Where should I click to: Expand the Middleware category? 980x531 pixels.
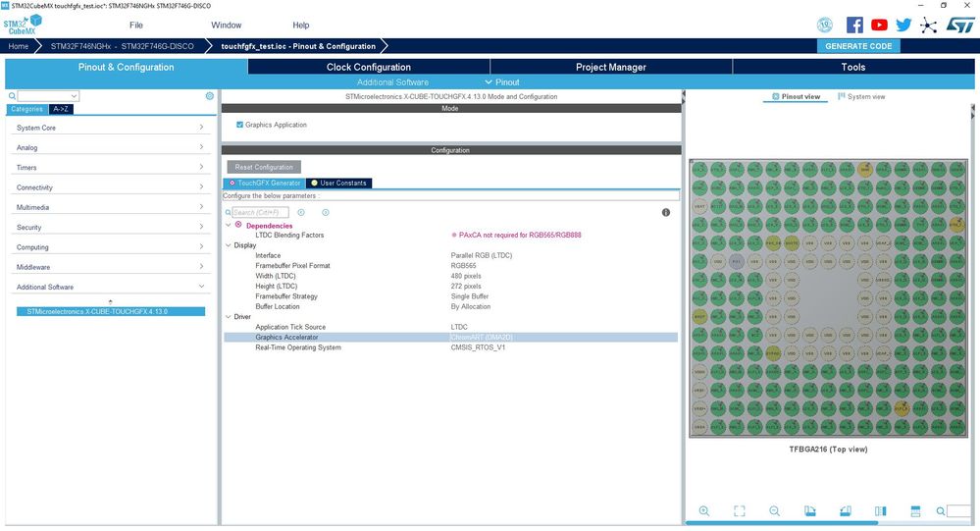tap(110, 267)
